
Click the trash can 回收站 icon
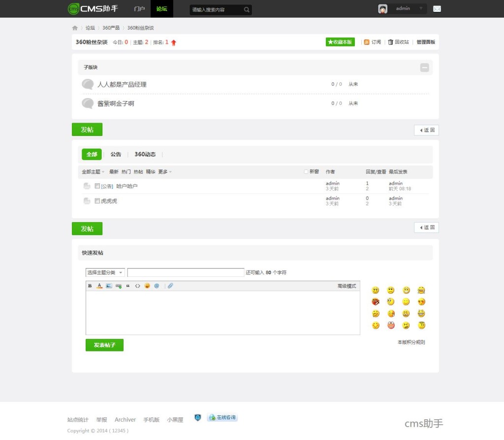390,42
